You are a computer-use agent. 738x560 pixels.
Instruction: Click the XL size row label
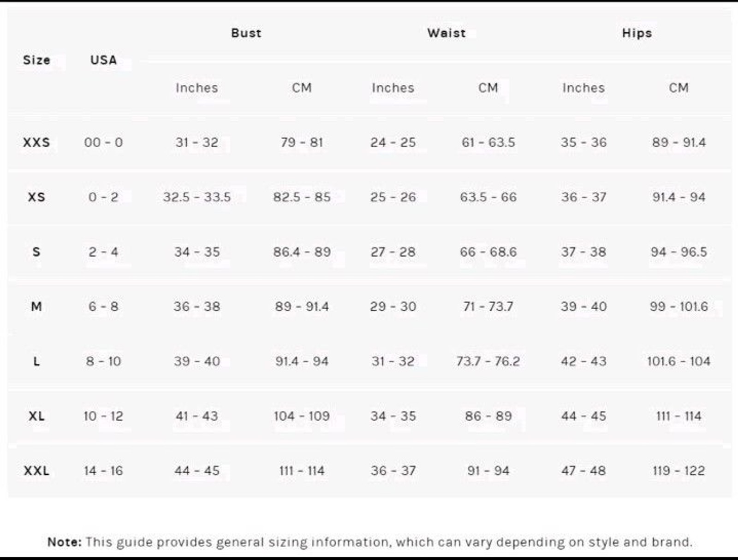coord(36,416)
